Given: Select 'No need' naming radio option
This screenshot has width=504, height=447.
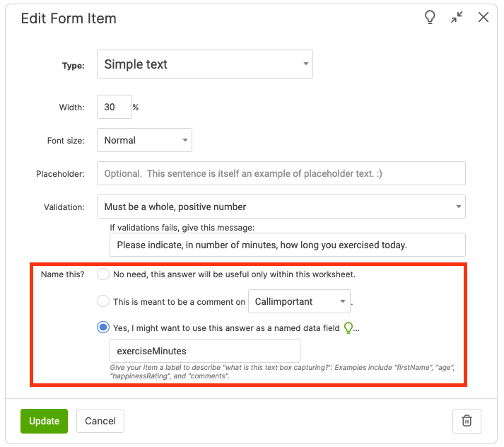Looking at the screenshot, I should pos(103,274).
